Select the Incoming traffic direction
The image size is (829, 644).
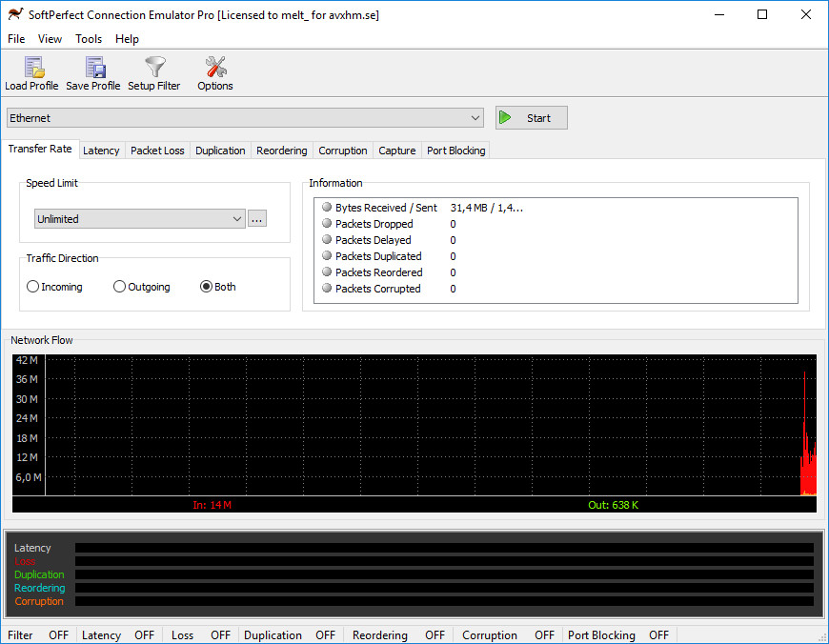(33, 287)
